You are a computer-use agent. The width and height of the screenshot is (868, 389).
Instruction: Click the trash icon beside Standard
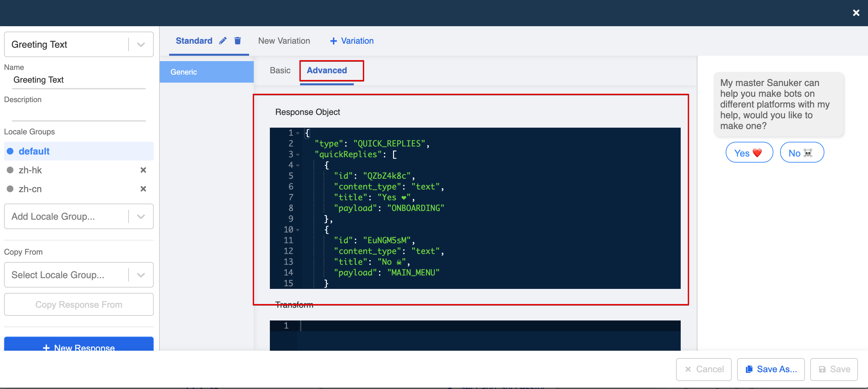238,41
